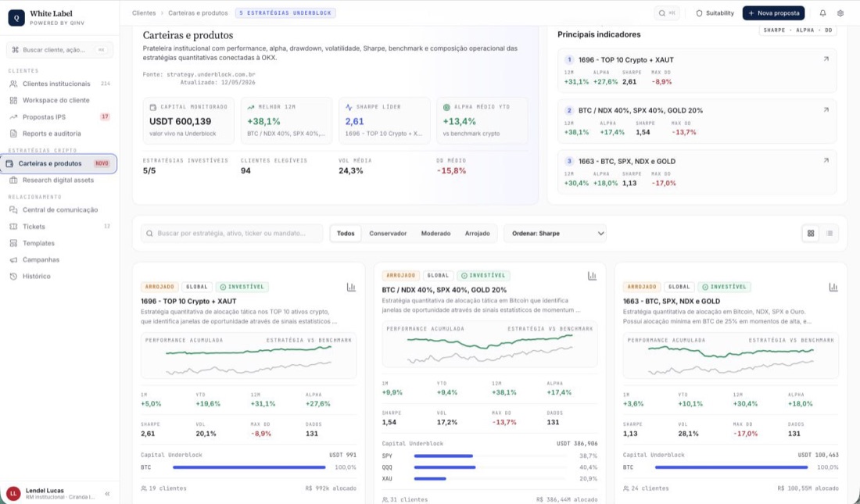Open the 1696 - TOP 10 Crypto indicator arrow
Viewport: 860px width, 504px height.
(826, 59)
